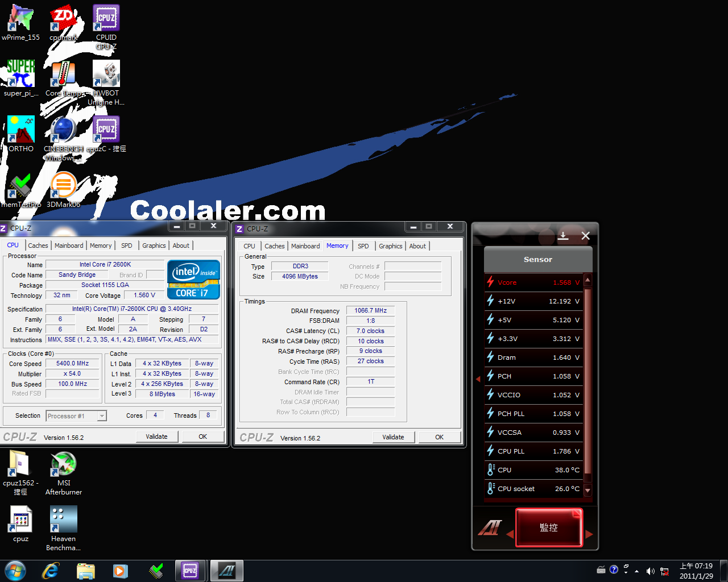The height and width of the screenshot is (582, 728).
Task: Open the cpuz1562 folder shortcut
Action: coord(20,472)
